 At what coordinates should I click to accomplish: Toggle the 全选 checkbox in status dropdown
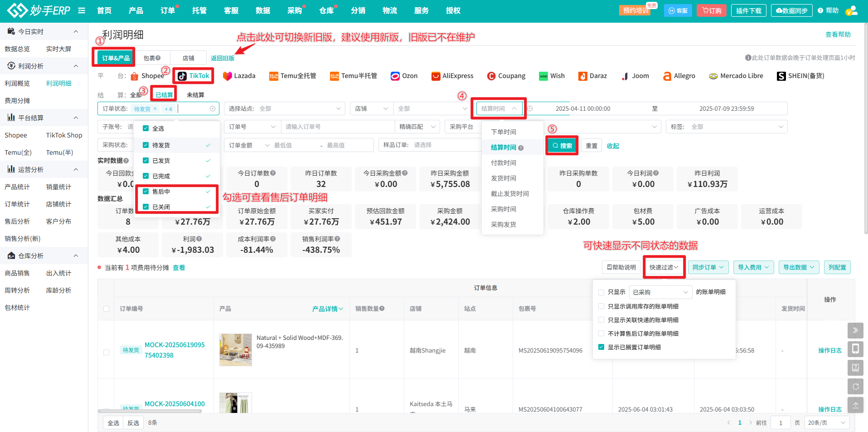tap(146, 128)
